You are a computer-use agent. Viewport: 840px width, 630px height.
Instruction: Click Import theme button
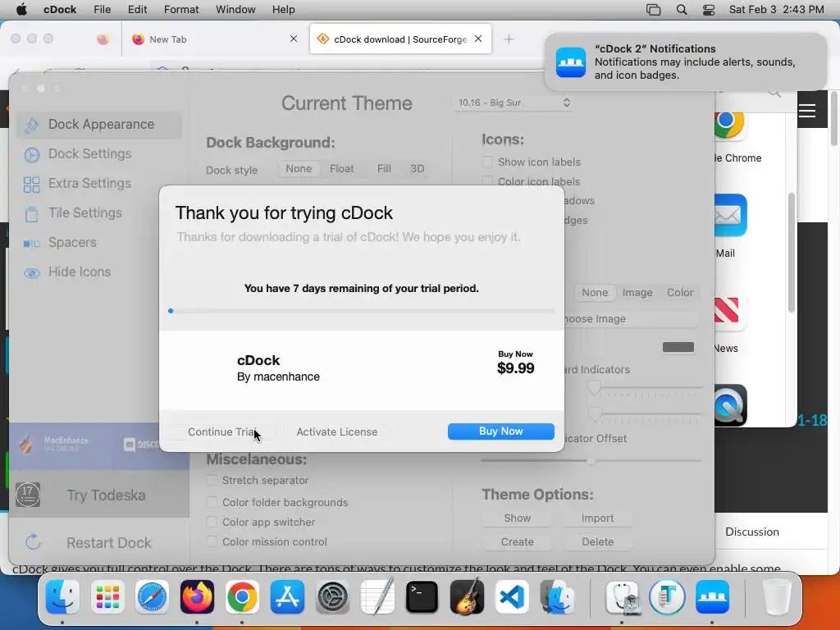[x=597, y=518]
